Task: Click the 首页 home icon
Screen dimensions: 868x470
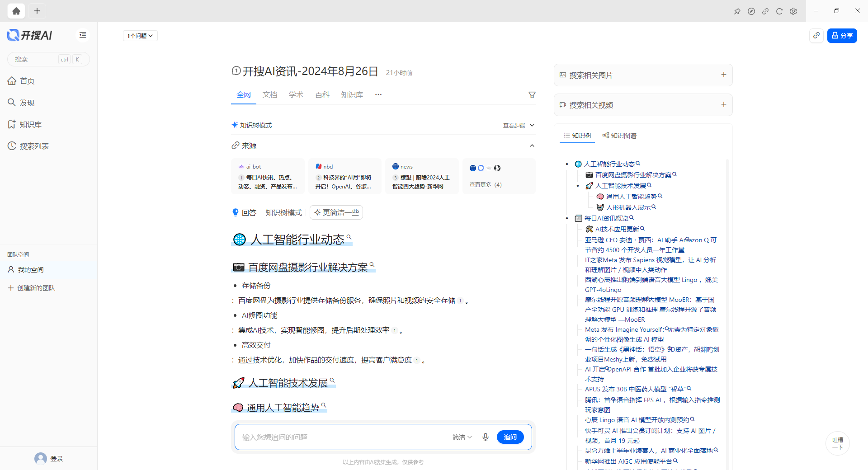Action: [12, 80]
